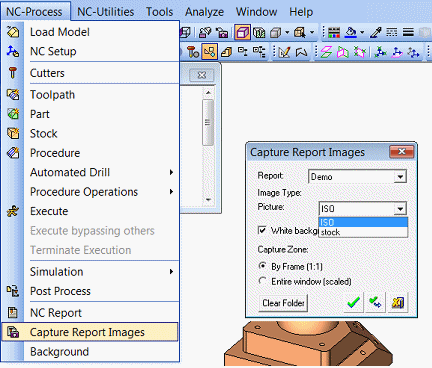
Task: Select the By Frame (1:1) radio button
Action: [x=263, y=266]
